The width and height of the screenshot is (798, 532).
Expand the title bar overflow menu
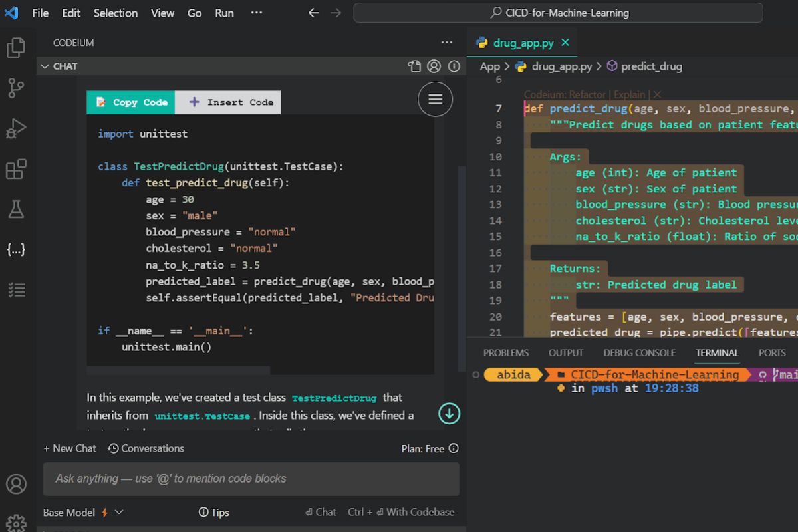click(257, 13)
